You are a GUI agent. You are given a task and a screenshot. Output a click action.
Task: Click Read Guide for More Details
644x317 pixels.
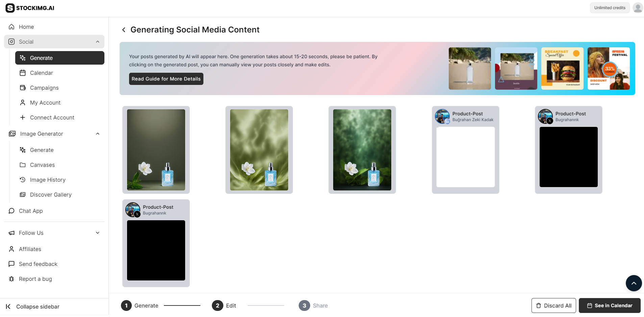coord(166,78)
